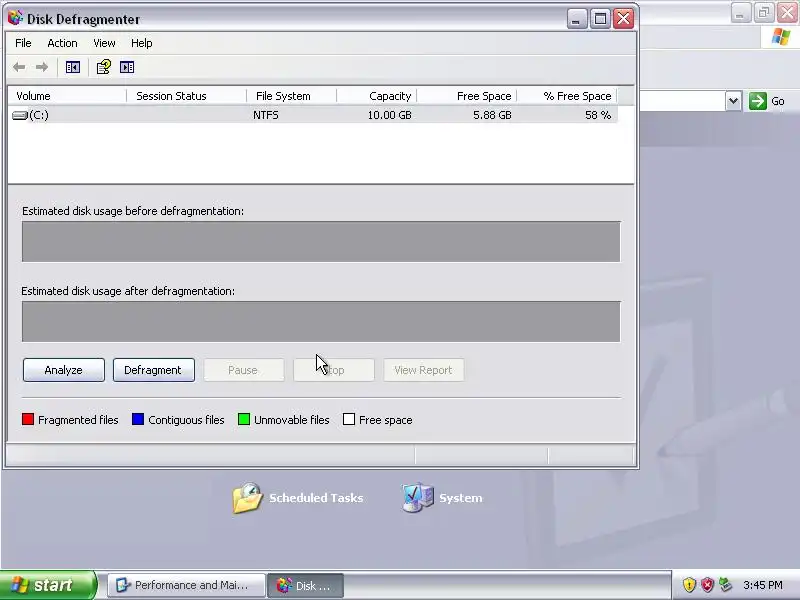
Task: Sort by the File System column header
Action: 291,96
